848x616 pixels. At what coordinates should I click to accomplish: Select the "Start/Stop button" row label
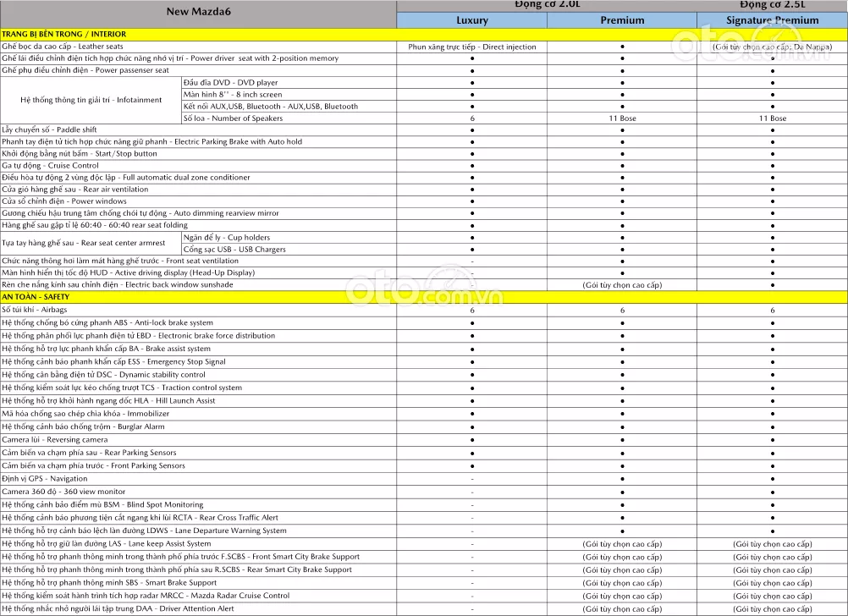[x=80, y=154]
